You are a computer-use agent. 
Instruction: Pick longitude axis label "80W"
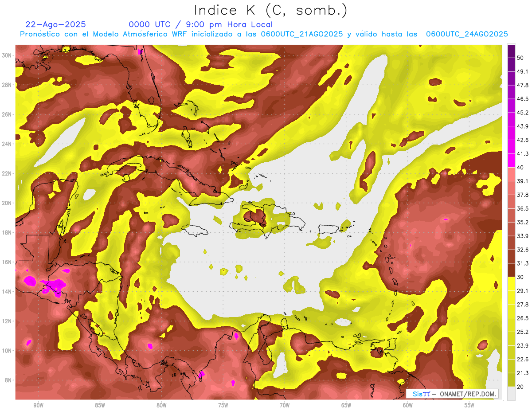pyautogui.click(x=161, y=406)
